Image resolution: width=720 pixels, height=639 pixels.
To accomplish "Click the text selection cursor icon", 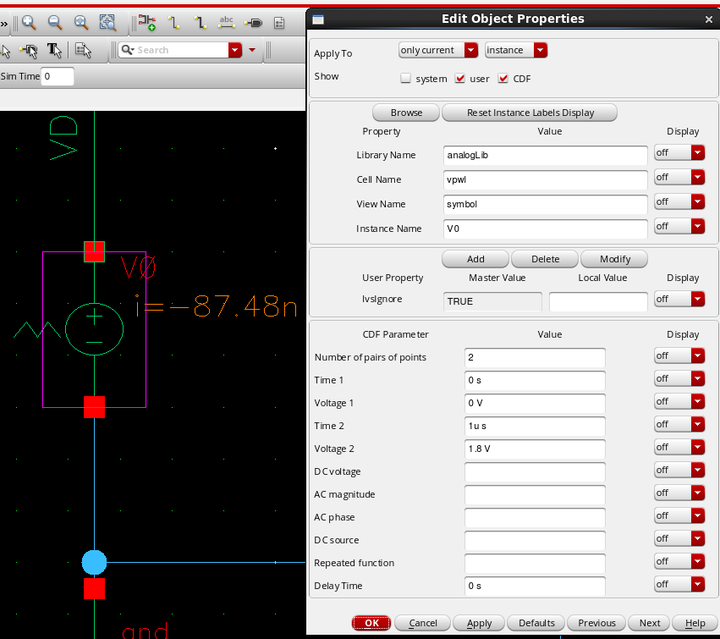I will [55, 50].
